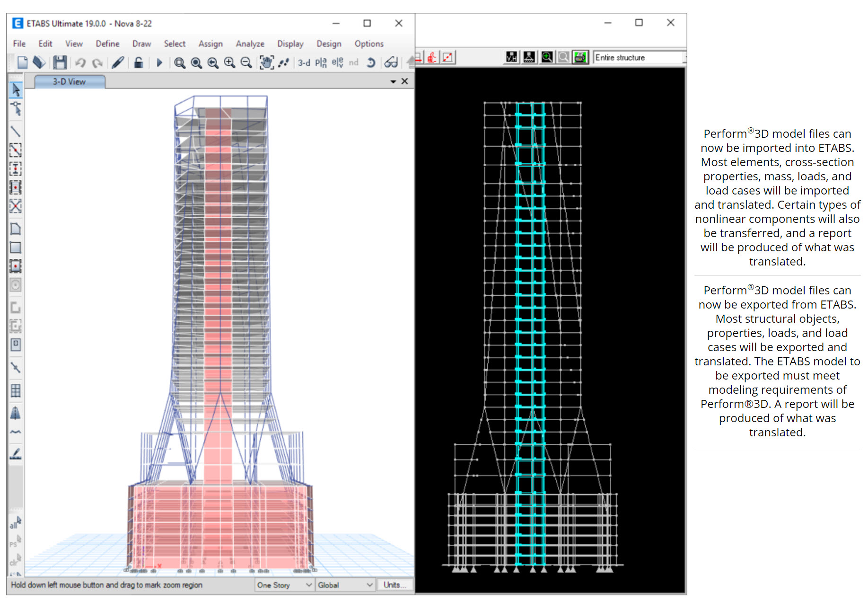Click the New Model icon in ETABS toolbar
Viewport: 868px width, 601px height.
(x=22, y=62)
